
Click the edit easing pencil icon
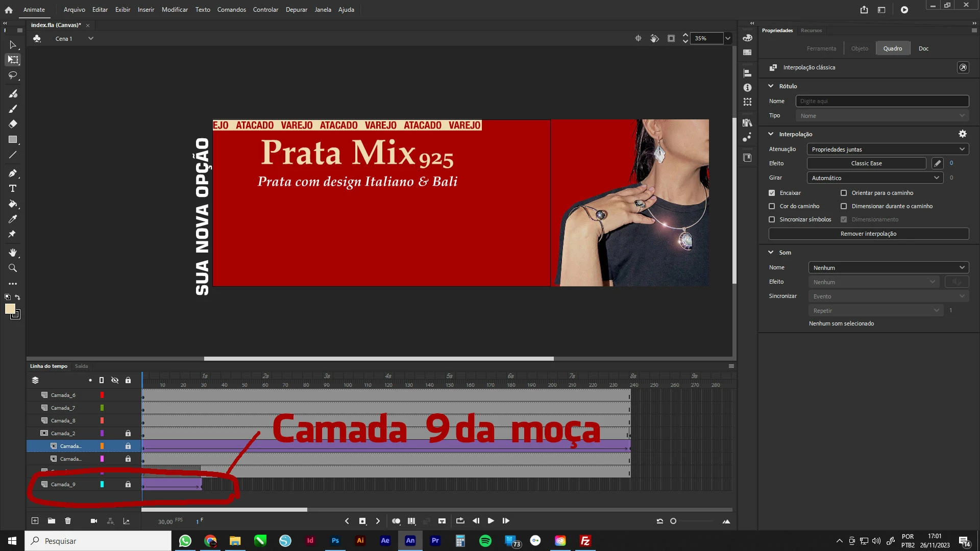point(937,163)
